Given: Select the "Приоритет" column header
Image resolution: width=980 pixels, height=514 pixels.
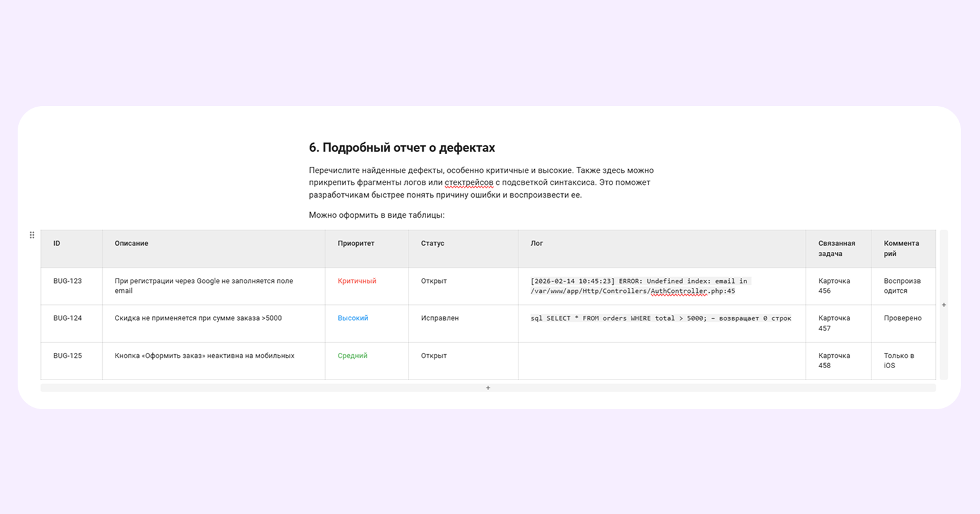Looking at the screenshot, I should click(x=356, y=244).
